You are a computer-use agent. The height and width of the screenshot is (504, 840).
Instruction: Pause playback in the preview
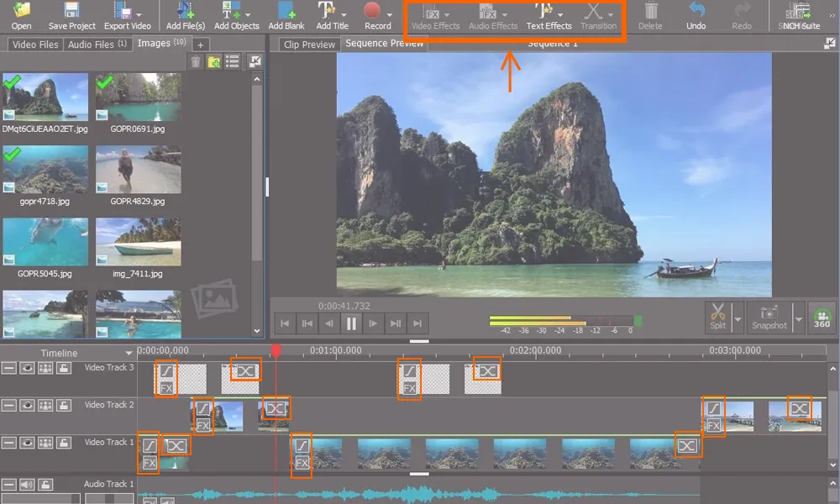coord(351,323)
